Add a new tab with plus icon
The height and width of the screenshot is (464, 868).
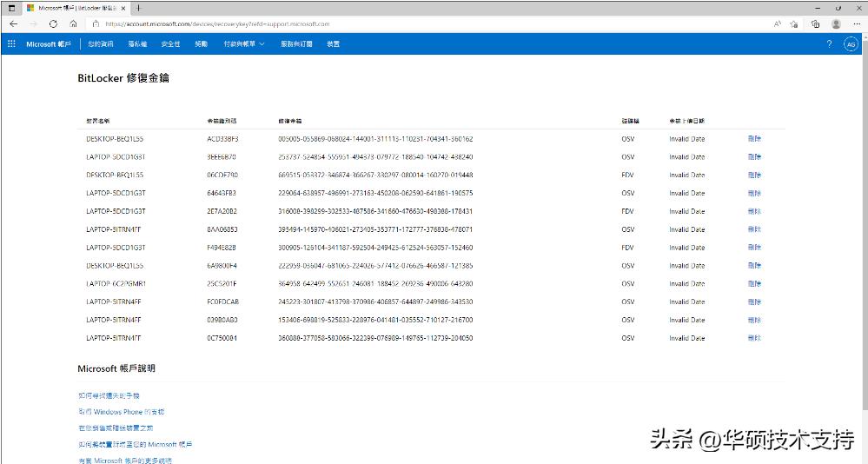(x=138, y=8)
